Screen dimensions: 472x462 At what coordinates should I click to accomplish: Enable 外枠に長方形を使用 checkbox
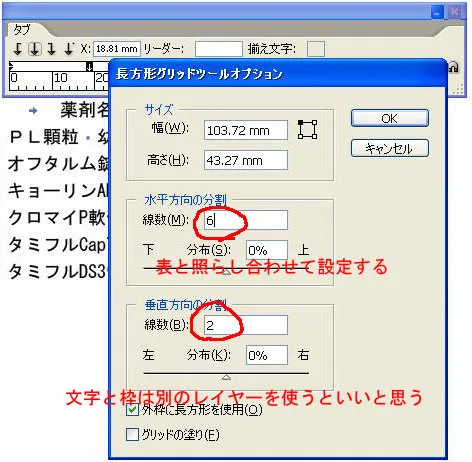point(132,409)
